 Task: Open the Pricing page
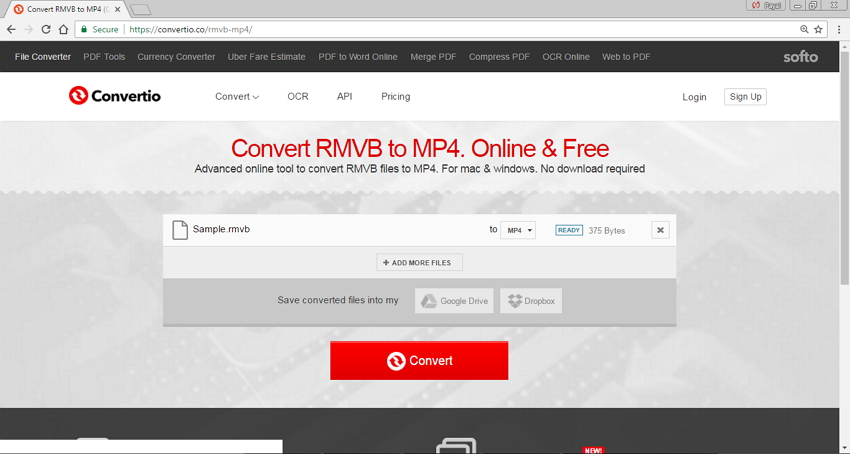pos(395,97)
